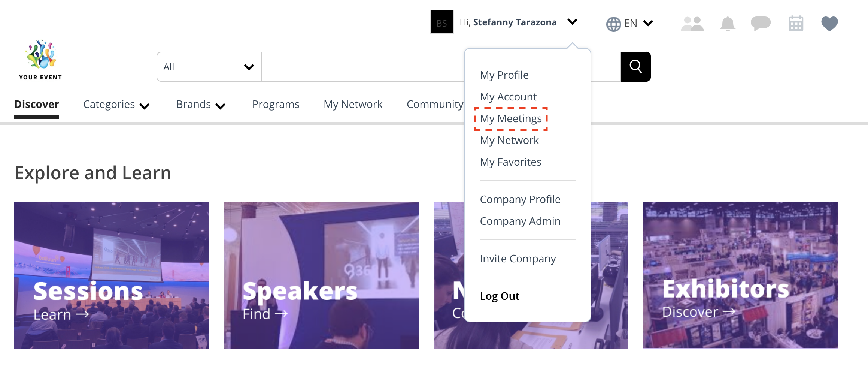868x374 pixels.
Task: Click the Sessions Learn thumbnail
Action: 111,275
